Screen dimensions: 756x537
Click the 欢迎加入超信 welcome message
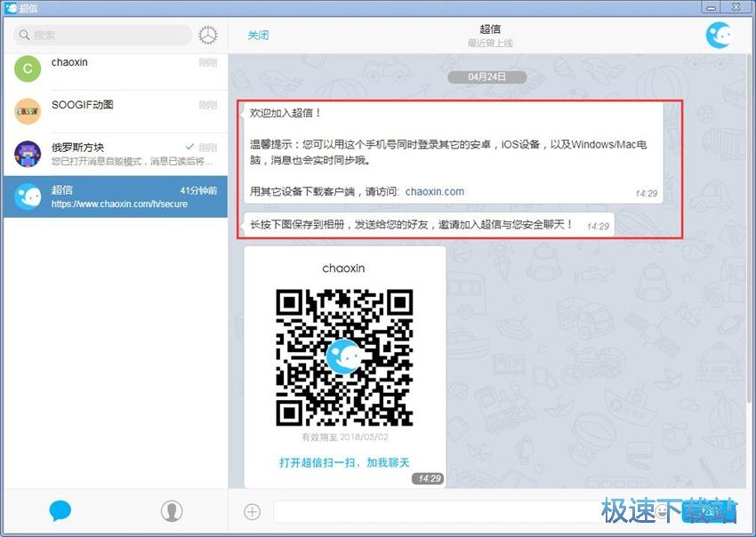[x=454, y=152]
